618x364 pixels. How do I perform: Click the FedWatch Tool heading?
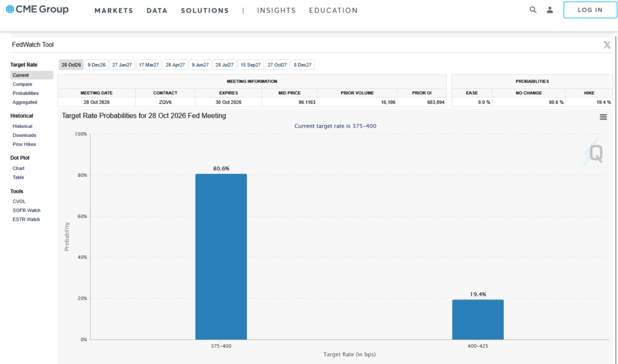pyautogui.click(x=33, y=45)
